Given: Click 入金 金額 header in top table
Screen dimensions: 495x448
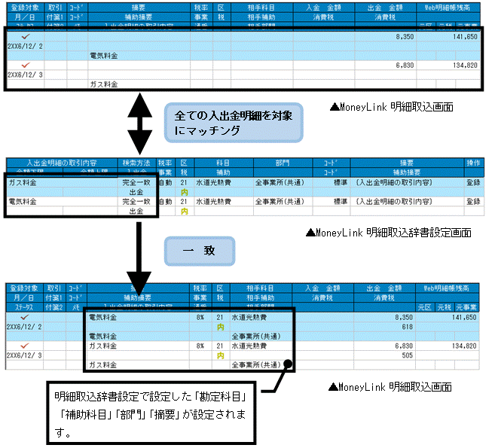Looking at the screenshot, I should click(x=323, y=8).
